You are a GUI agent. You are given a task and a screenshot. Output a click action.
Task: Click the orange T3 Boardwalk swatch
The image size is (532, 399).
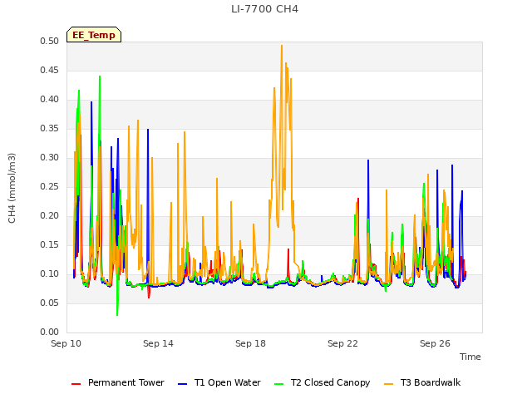coord(388,384)
